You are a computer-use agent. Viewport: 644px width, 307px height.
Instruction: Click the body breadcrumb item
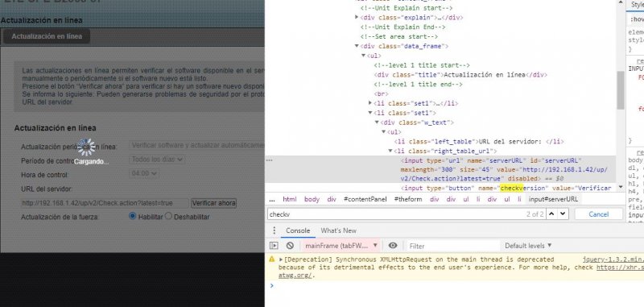312,199
